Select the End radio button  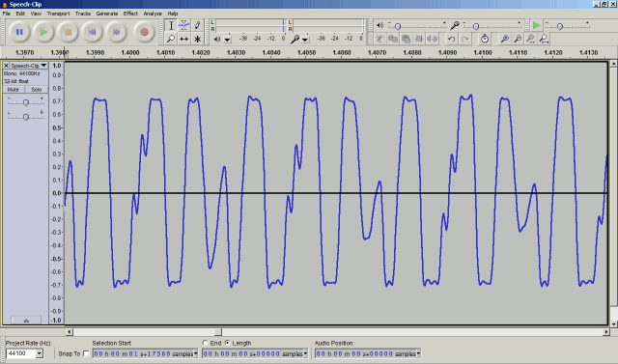point(205,343)
